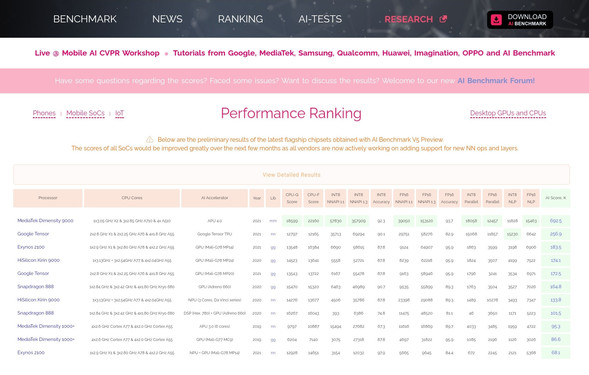
Task: Click the Download AI Benchmark button
Action: click(520, 20)
